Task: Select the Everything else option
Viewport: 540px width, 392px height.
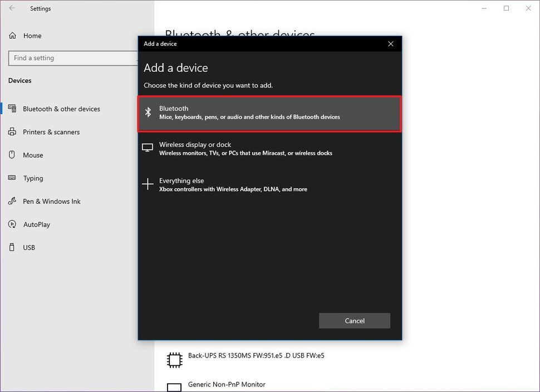Action: point(269,185)
